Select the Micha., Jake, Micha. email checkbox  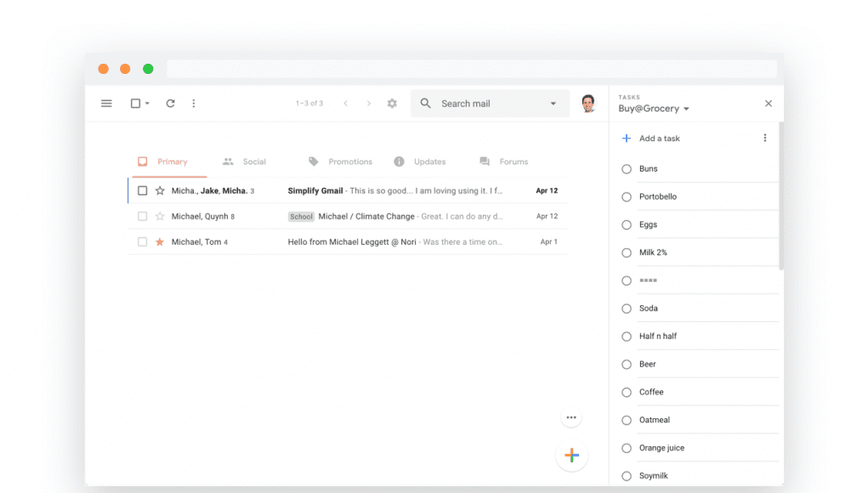pyautogui.click(x=142, y=191)
